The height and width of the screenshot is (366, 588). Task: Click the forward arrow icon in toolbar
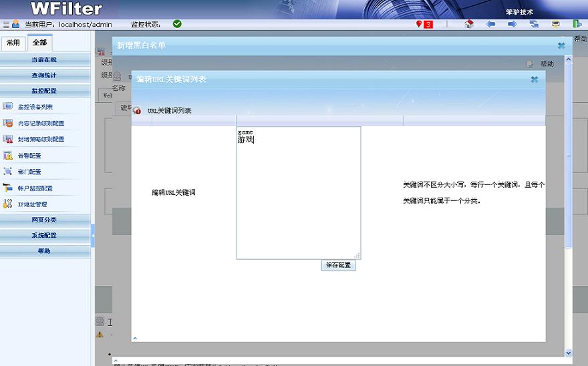(512, 24)
